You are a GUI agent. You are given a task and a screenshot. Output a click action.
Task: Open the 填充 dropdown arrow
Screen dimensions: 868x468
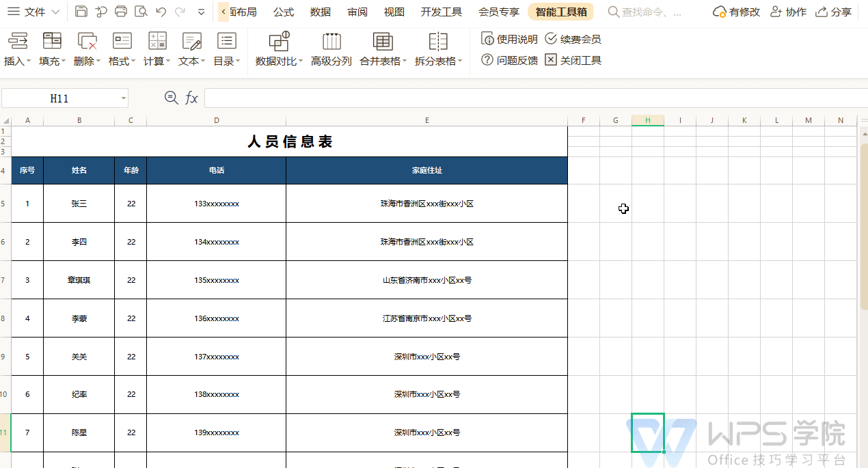pos(64,61)
